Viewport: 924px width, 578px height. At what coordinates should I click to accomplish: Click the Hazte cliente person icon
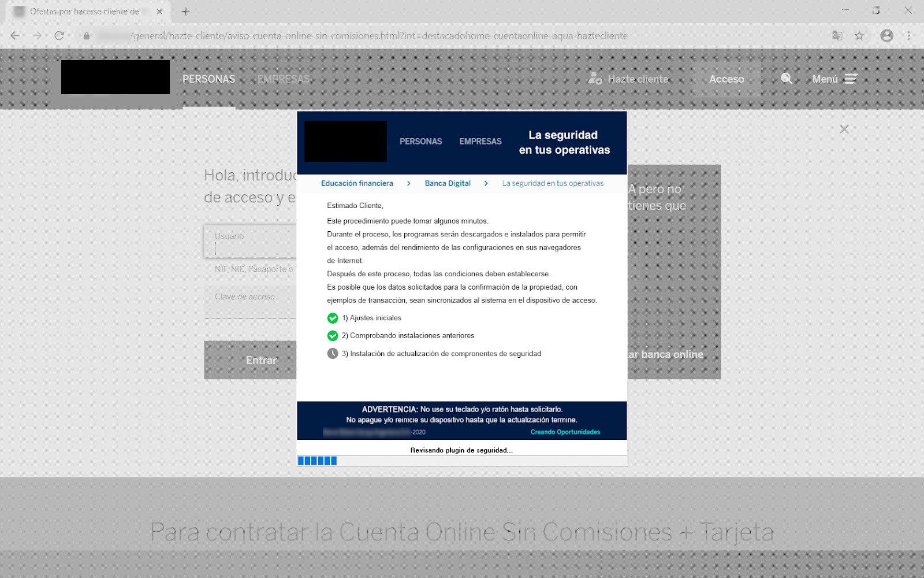594,78
